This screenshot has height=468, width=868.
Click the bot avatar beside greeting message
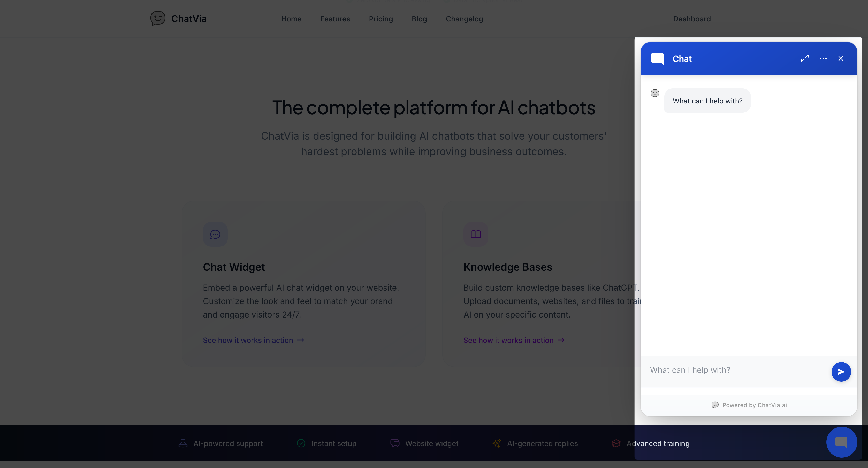click(x=655, y=93)
